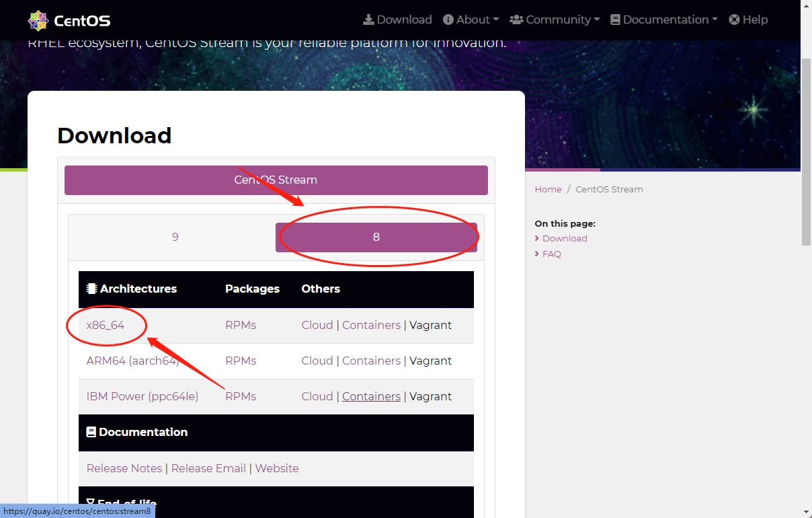Screen dimensions: 812x518
Task: Open the x86_64 architecture link
Action: [106, 325]
